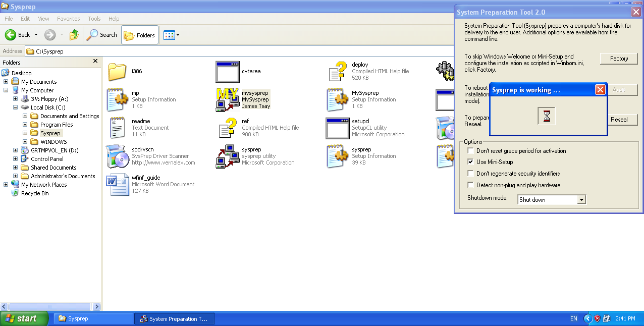
Task: Select the spdrvscn driver scanner icon
Action: point(117,156)
